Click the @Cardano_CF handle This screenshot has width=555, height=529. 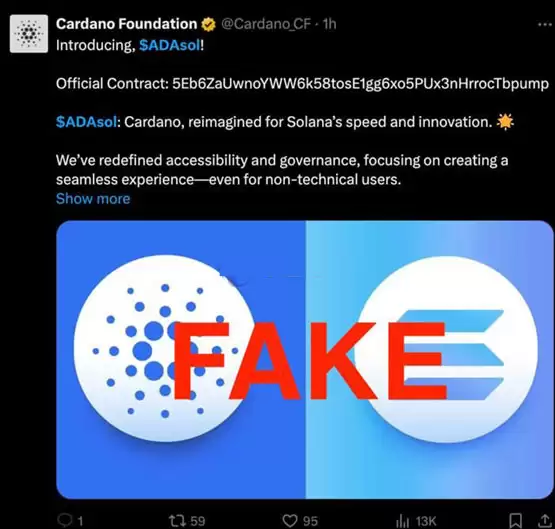[266, 24]
